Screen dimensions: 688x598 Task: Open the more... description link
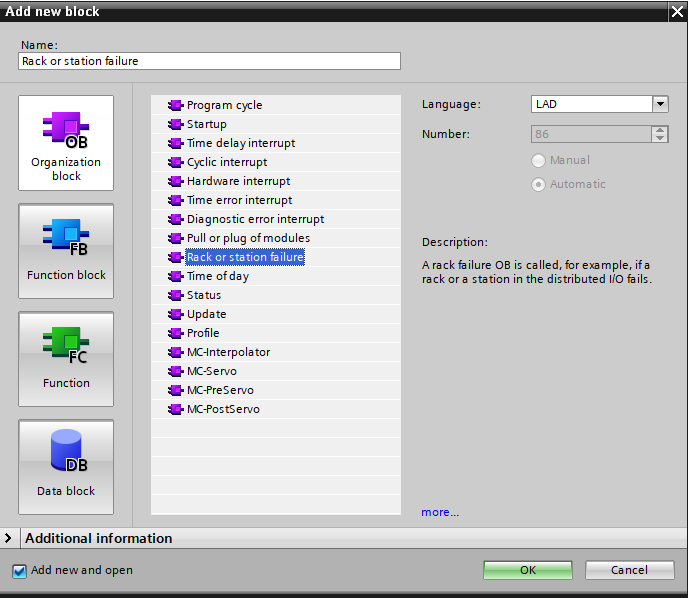point(440,512)
